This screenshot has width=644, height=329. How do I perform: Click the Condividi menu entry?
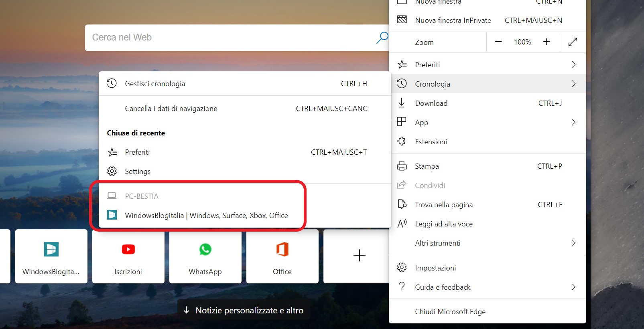click(488, 185)
